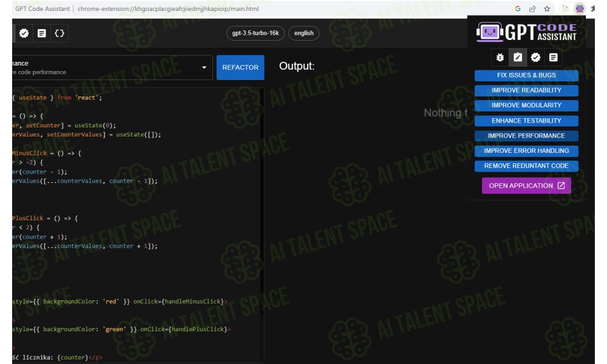Image resolution: width=607 pixels, height=364 pixels.
Task: Open the bug icon tab in popup
Action: [x=500, y=58]
